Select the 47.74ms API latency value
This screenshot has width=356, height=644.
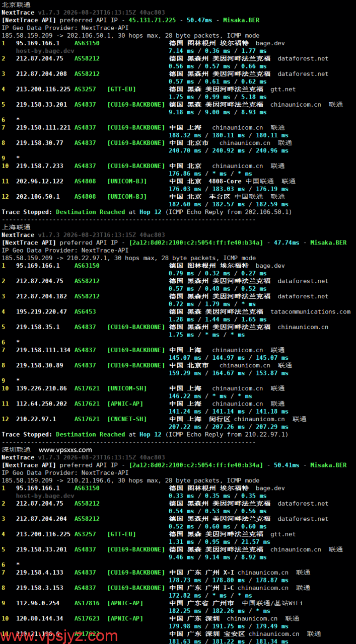[287, 243]
